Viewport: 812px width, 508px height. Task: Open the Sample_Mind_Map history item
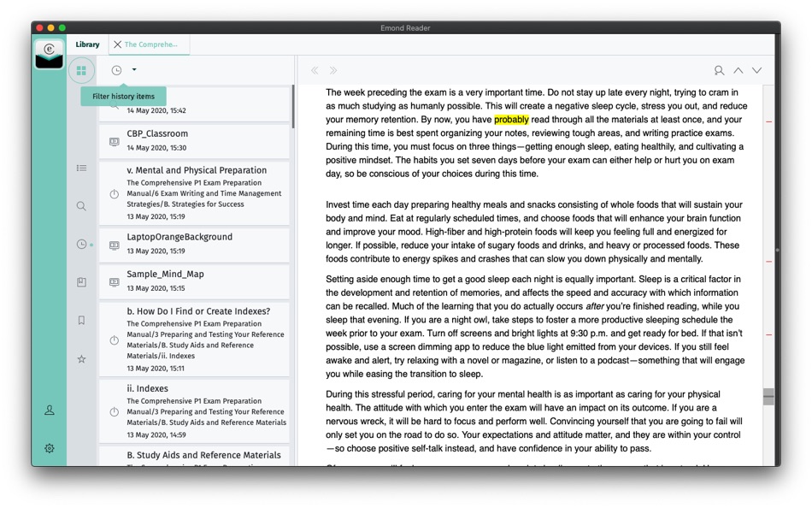194,281
